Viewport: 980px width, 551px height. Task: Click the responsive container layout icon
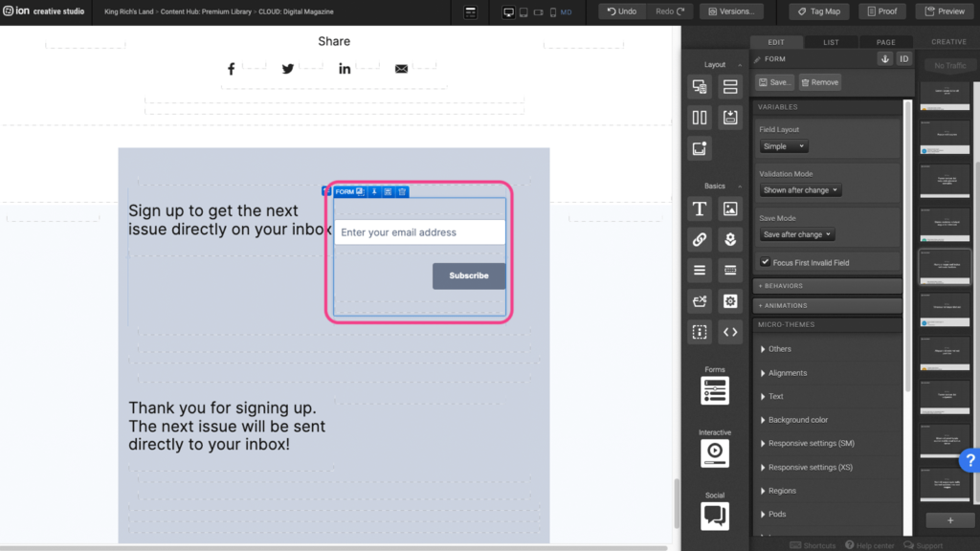(700, 86)
